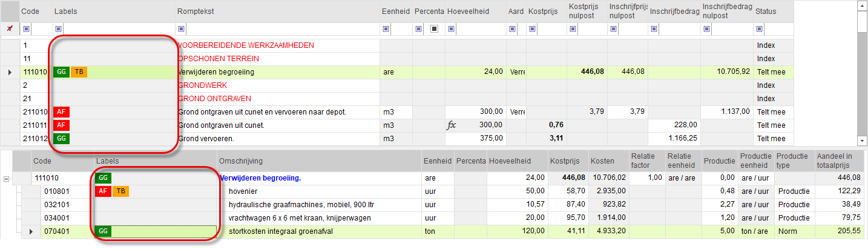Click the TB label next to Verwijderen begroeiing
Image resolution: width=868 pixels, height=249 pixels.
79,72
